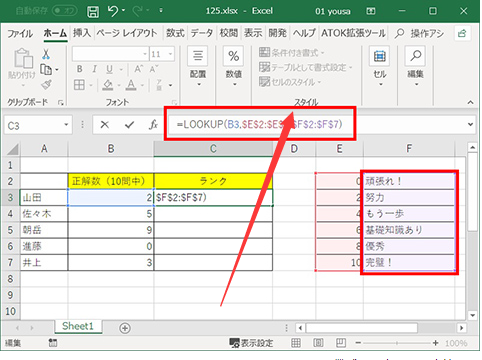
Task: Click the Insert Function fx icon
Action: tap(153, 125)
